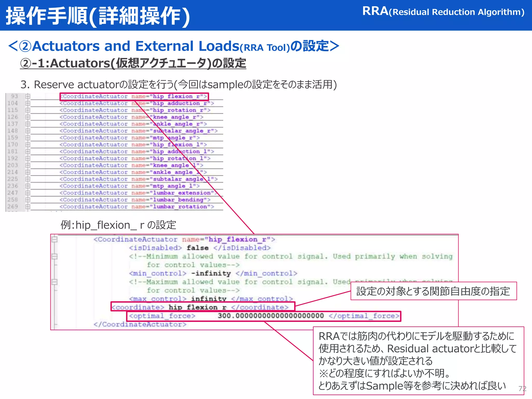Select the CoordinateActuator "ankle_angle_r" line
This screenshot has height=399, width=532.
pyautogui.click(x=133, y=124)
